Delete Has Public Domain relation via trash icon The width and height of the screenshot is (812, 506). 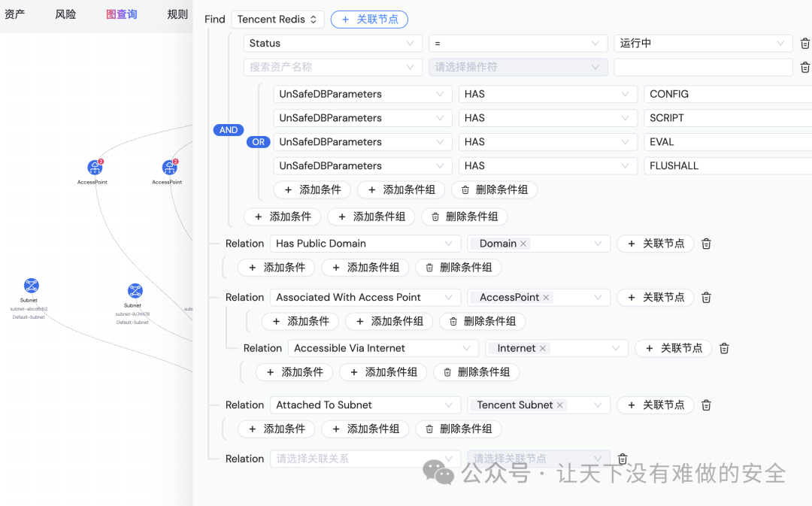point(705,243)
